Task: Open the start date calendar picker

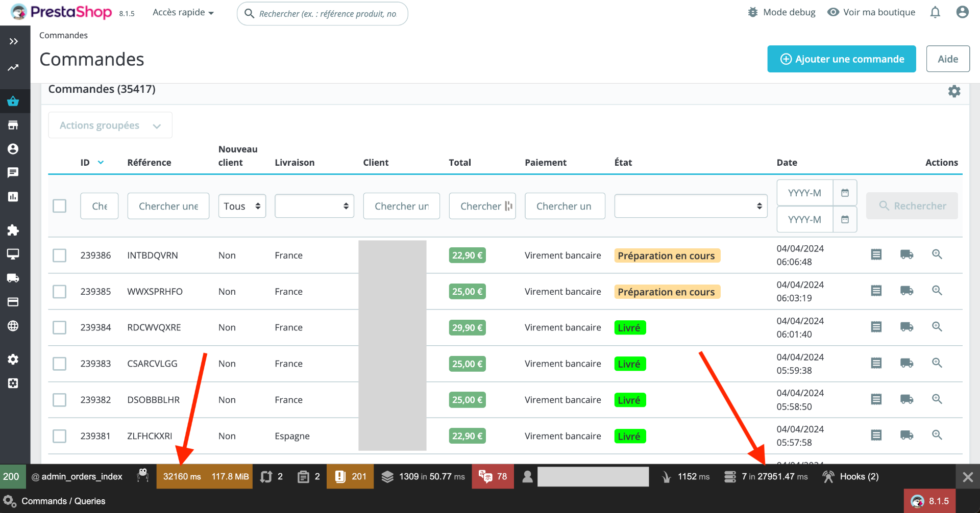Action: coord(845,193)
